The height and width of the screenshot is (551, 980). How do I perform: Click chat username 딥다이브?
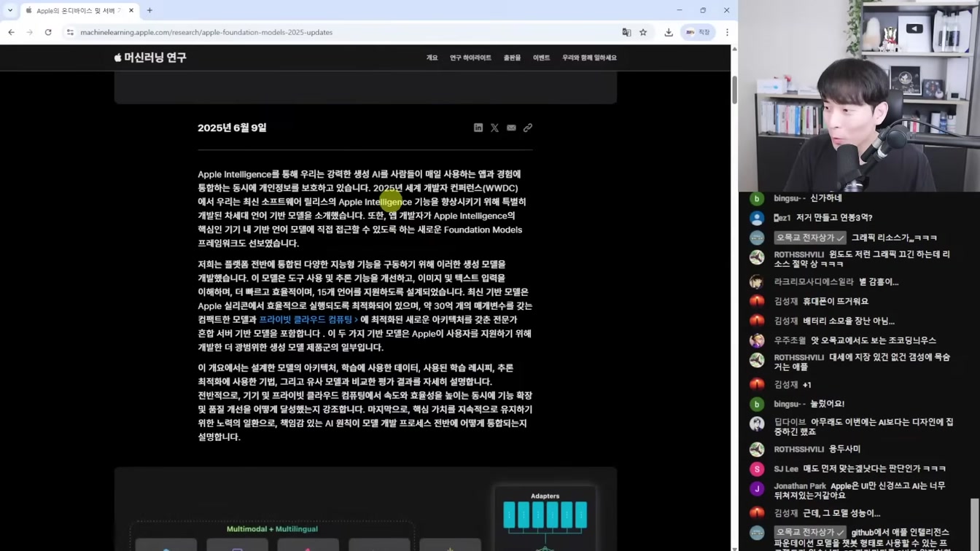790,422
